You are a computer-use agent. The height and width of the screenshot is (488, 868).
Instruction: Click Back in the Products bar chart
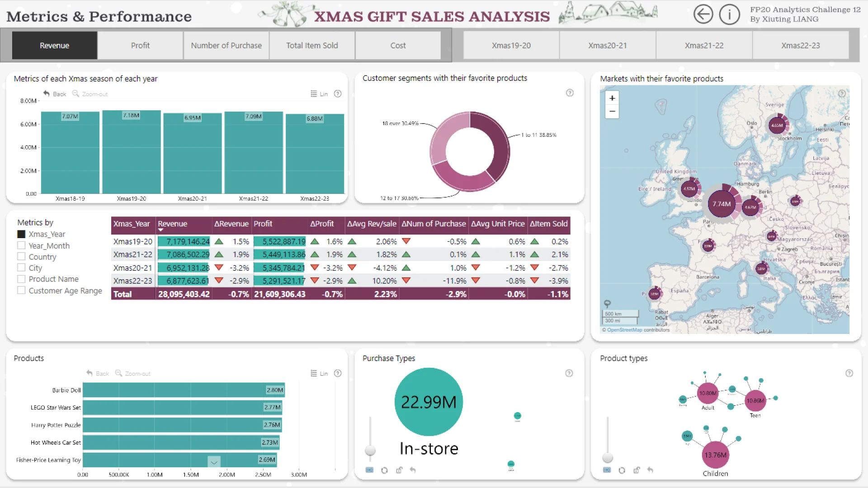click(x=98, y=373)
